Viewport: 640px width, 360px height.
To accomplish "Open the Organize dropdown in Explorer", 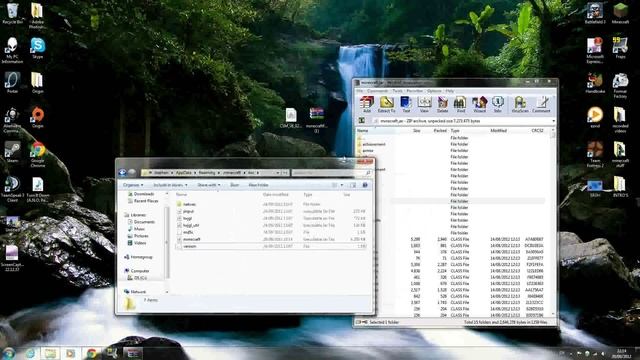I will click(x=133, y=185).
